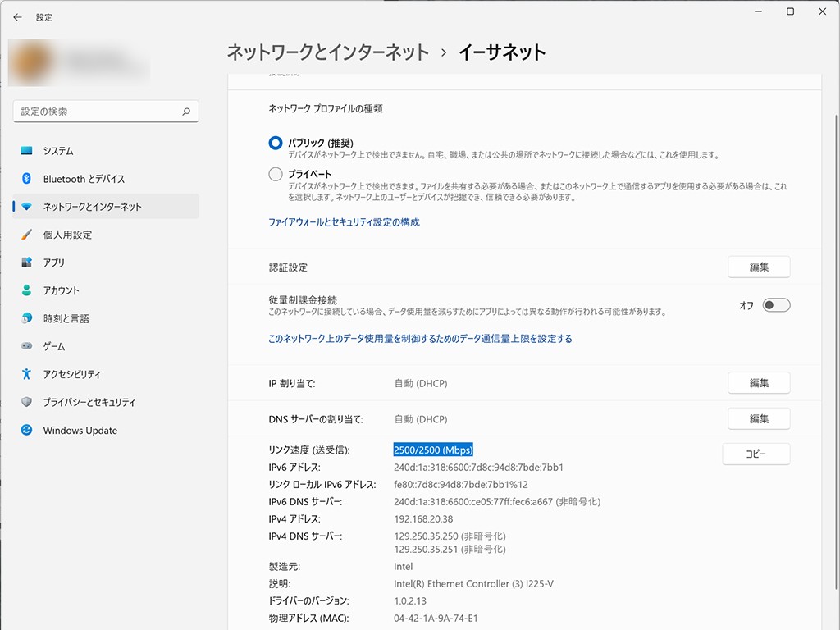The width and height of the screenshot is (840, 630).
Task: Select the パブリック (推奨) radio button
Action: point(276,143)
